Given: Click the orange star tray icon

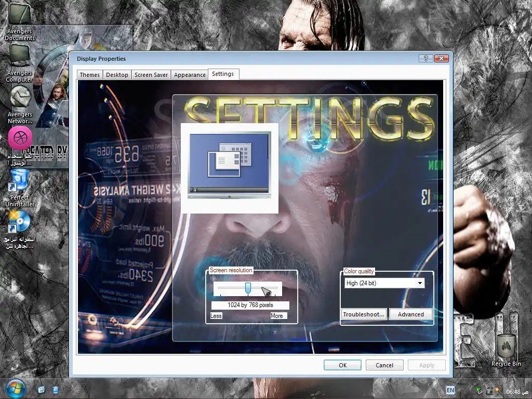Looking at the screenshot, I should pyautogui.click(x=498, y=391).
